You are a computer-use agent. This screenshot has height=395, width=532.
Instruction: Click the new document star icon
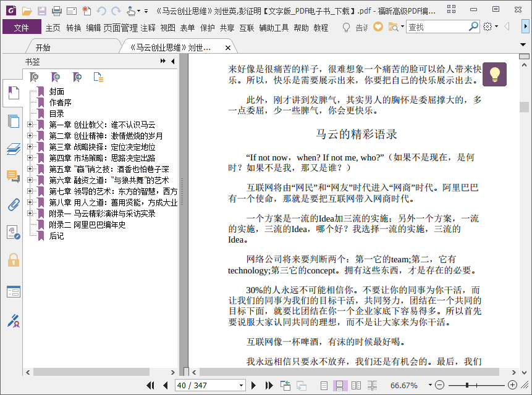tap(87, 11)
